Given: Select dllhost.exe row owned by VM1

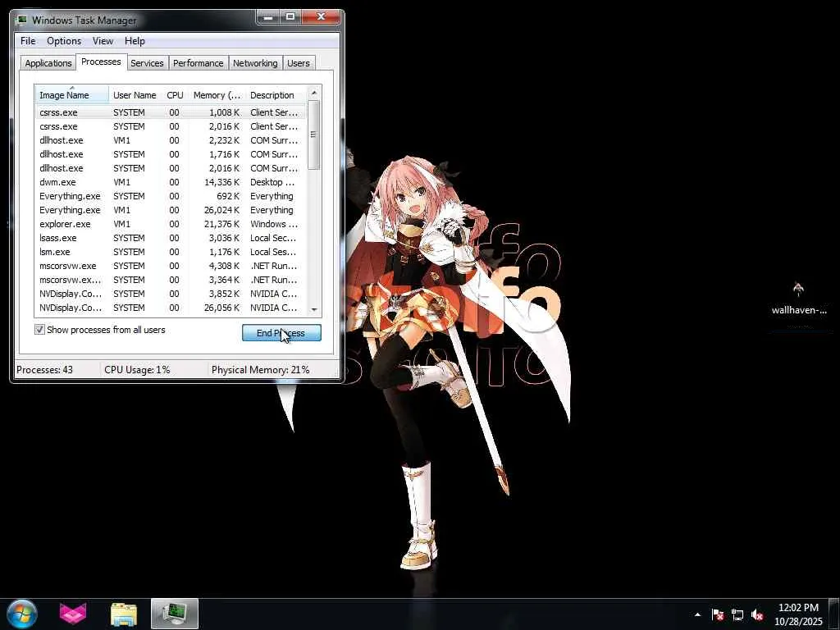Looking at the screenshot, I should tap(171, 140).
